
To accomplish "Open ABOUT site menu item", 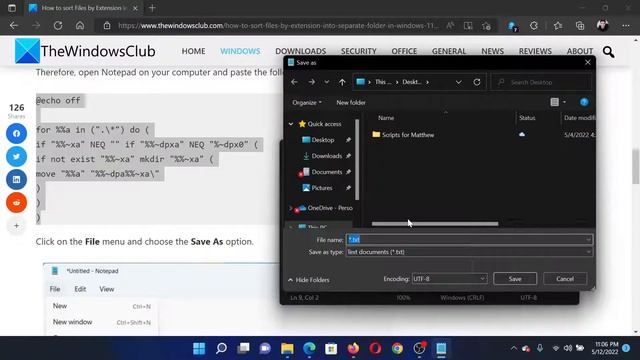I will pos(580,51).
